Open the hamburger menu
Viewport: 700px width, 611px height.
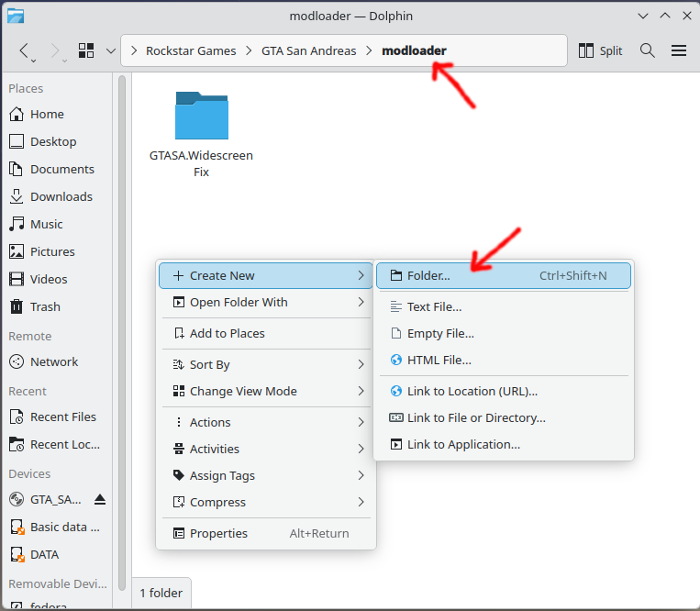(679, 50)
